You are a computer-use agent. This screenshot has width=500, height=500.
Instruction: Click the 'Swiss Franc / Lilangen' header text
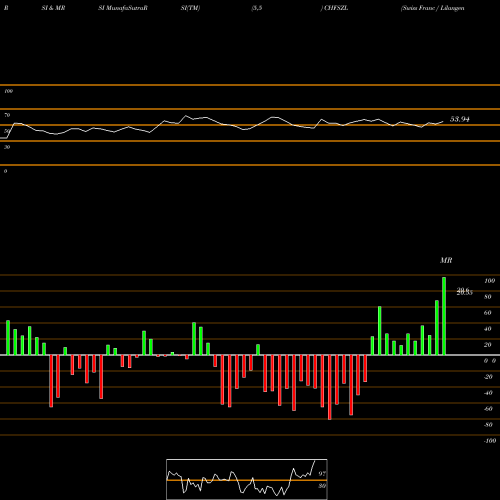tap(433, 8)
